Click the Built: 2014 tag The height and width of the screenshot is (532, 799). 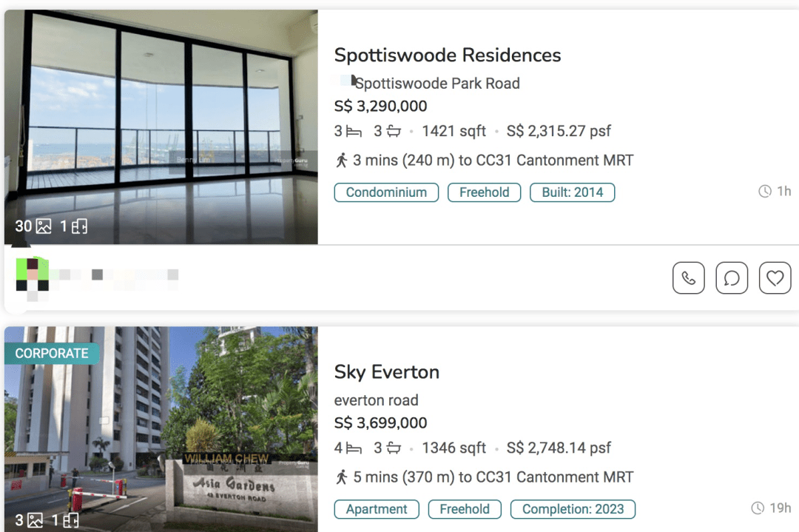[572, 192]
